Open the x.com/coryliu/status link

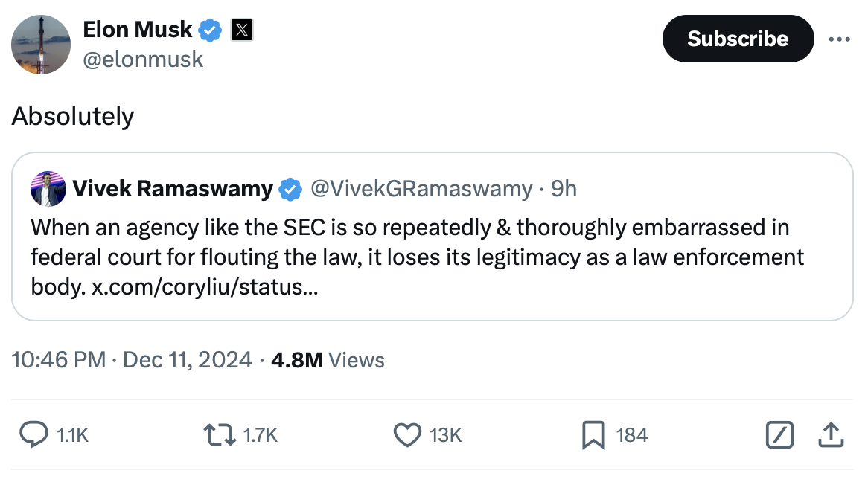[205, 287]
